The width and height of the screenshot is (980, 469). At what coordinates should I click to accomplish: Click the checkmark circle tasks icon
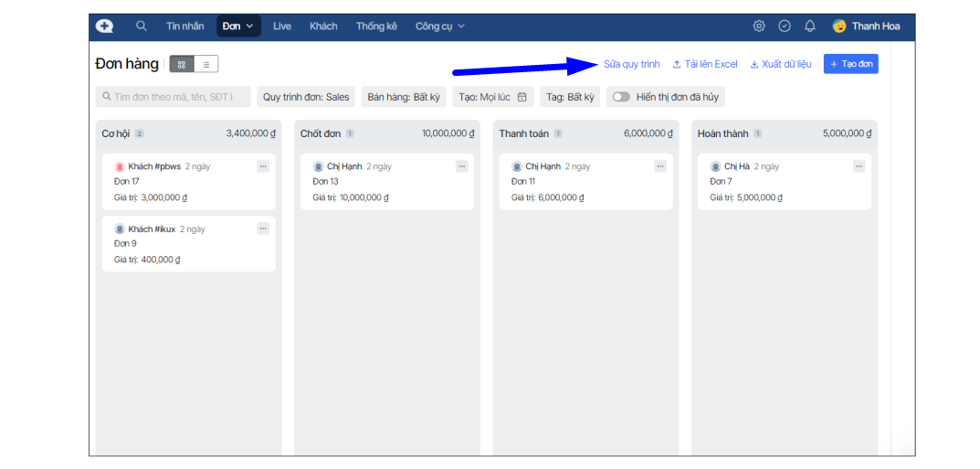pyautogui.click(x=785, y=26)
